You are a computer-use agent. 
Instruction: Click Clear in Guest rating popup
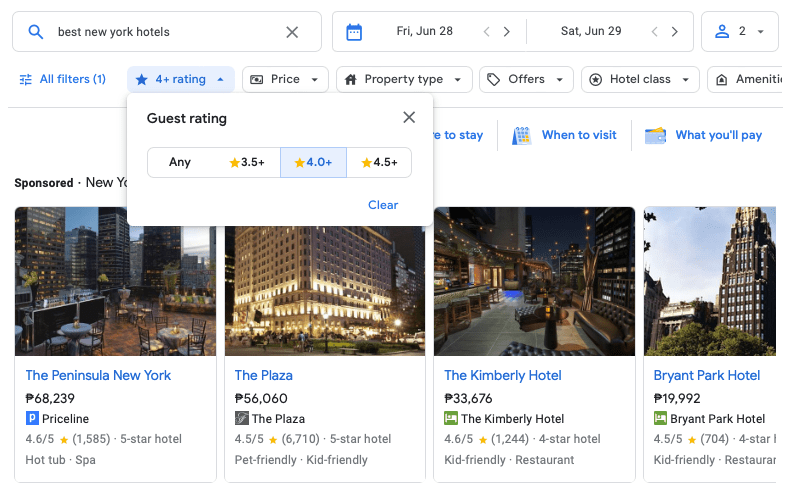coord(383,205)
